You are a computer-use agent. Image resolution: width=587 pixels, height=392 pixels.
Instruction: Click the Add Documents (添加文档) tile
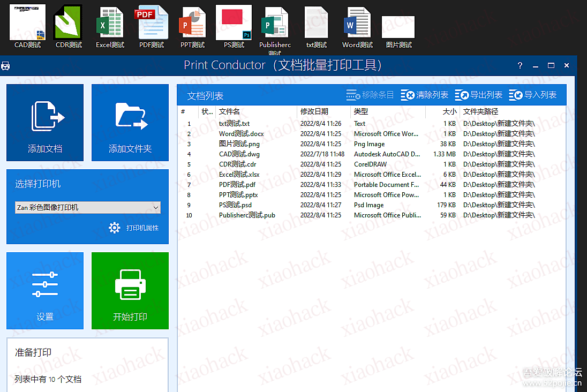(45, 122)
